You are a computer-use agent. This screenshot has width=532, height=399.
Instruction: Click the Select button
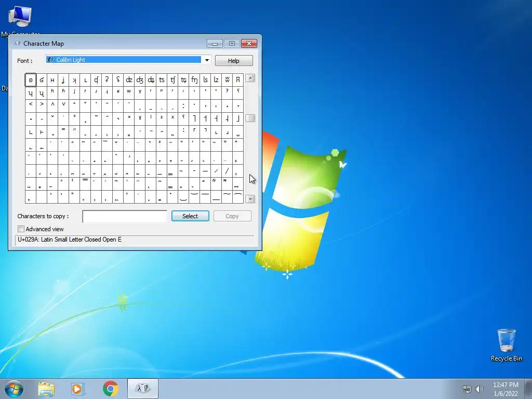click(x=190, y=216)
